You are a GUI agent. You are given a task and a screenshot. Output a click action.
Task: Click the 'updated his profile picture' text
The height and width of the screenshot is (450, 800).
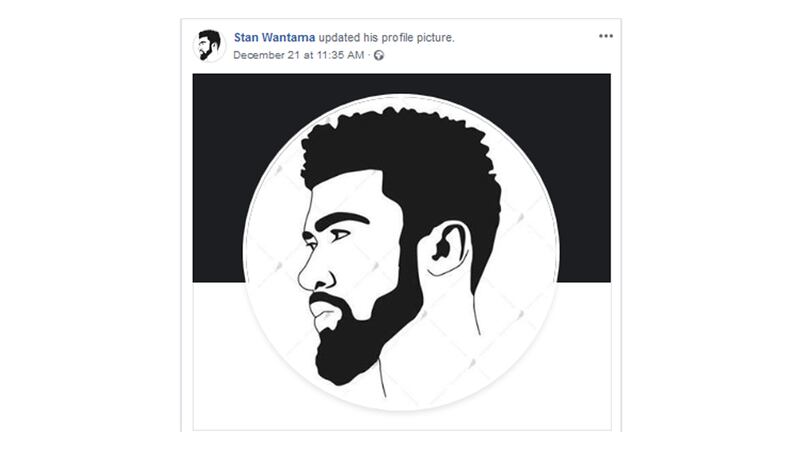point(386,38)
